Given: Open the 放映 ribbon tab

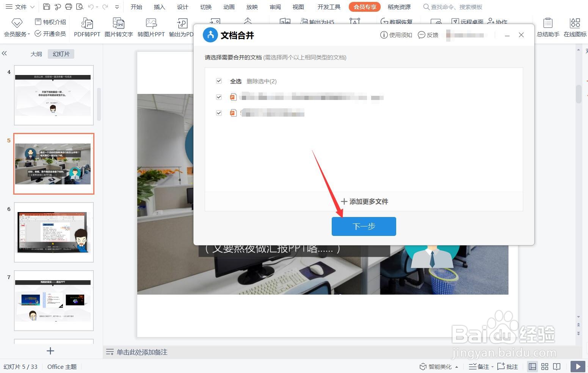Looking at the screenshot, I should 252,7.
